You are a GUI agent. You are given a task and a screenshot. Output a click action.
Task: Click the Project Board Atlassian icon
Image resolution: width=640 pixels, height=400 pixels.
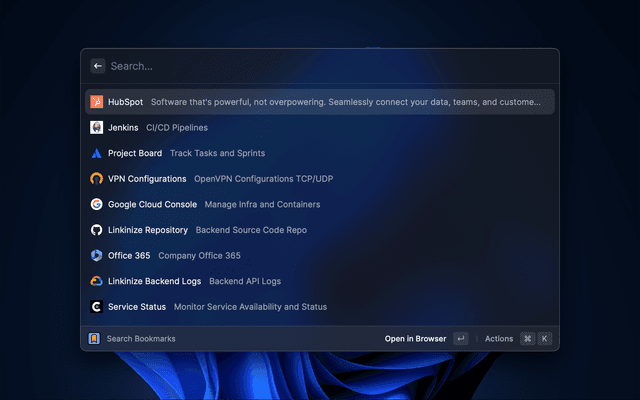click(97, 153)
